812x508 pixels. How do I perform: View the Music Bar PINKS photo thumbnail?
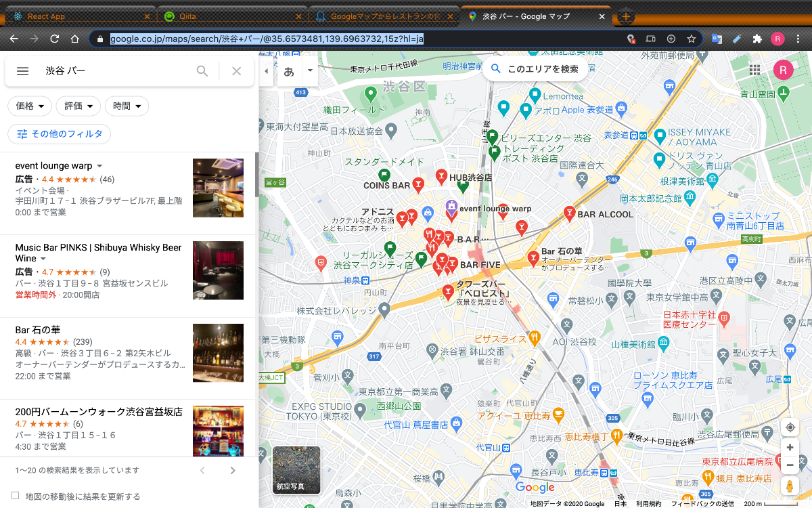pyautogui.click(x=218, y=270)
